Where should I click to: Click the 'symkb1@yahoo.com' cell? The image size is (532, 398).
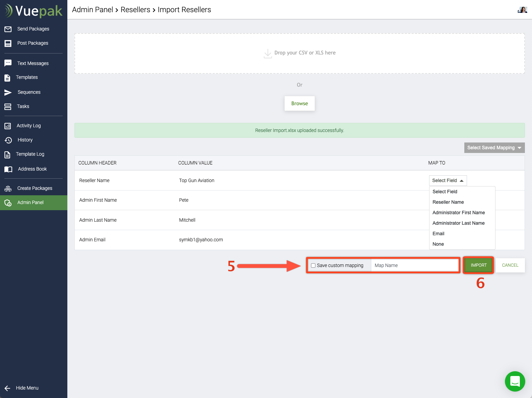click(201, 240)
